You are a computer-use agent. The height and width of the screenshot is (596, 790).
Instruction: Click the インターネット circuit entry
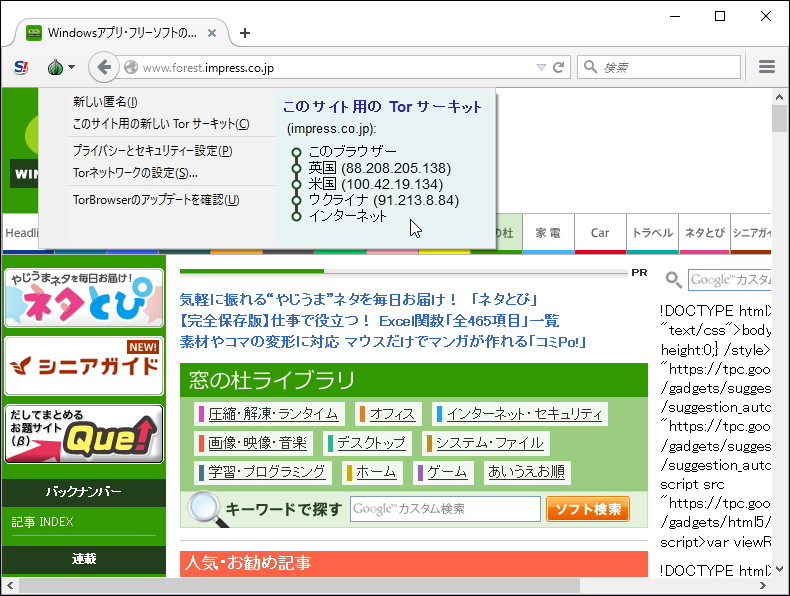tap(347, 216)
